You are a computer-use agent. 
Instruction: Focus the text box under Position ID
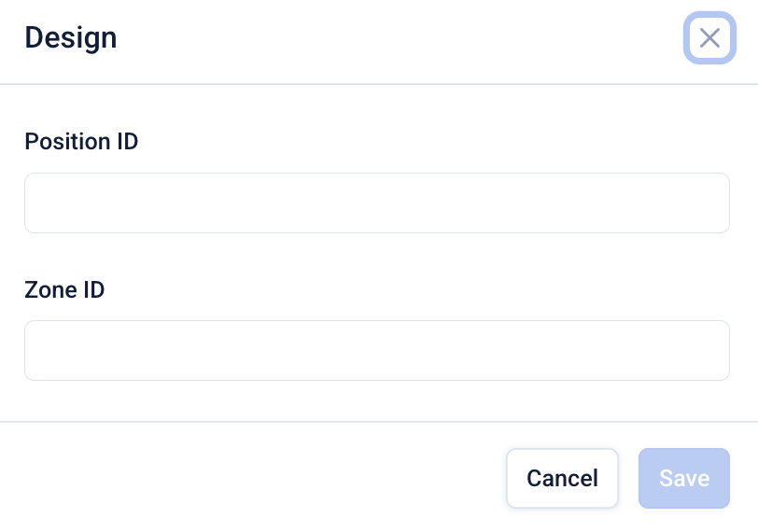click(x=376, y=203)
